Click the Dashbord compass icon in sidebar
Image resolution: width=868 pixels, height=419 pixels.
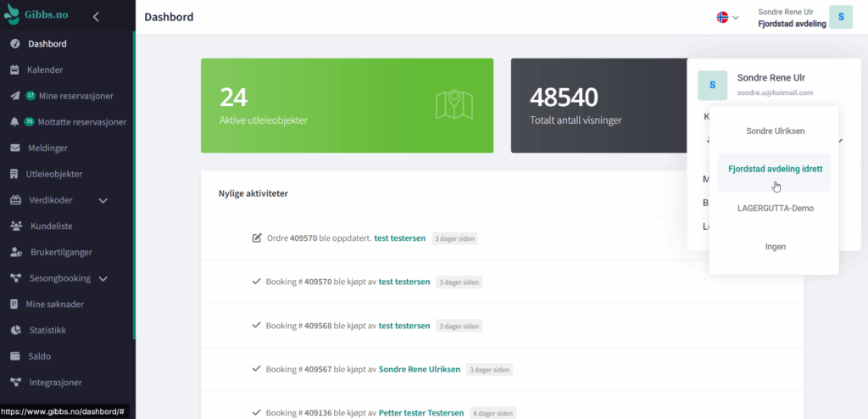(15, 44)
